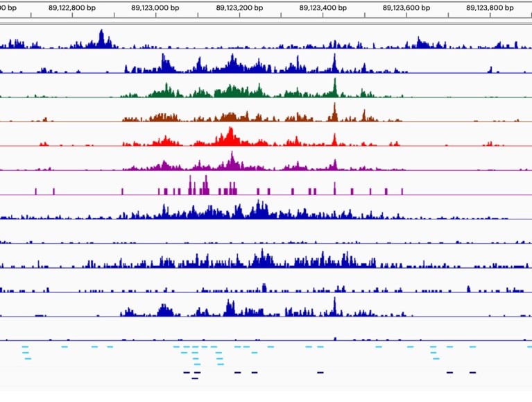
Task: Click the 89,123,000 bp ruler label
Action: (155, 8)
